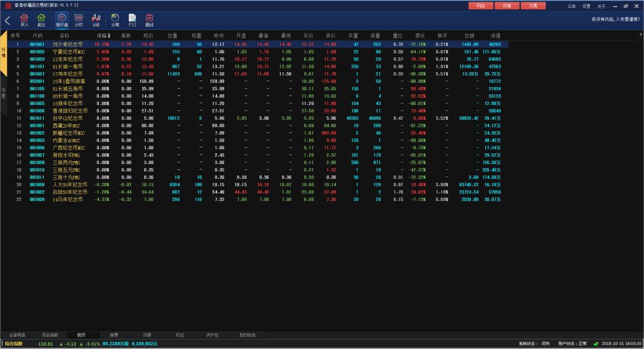
Task: Select the 设置 vertical side tab
Action: tap(4, 93)
